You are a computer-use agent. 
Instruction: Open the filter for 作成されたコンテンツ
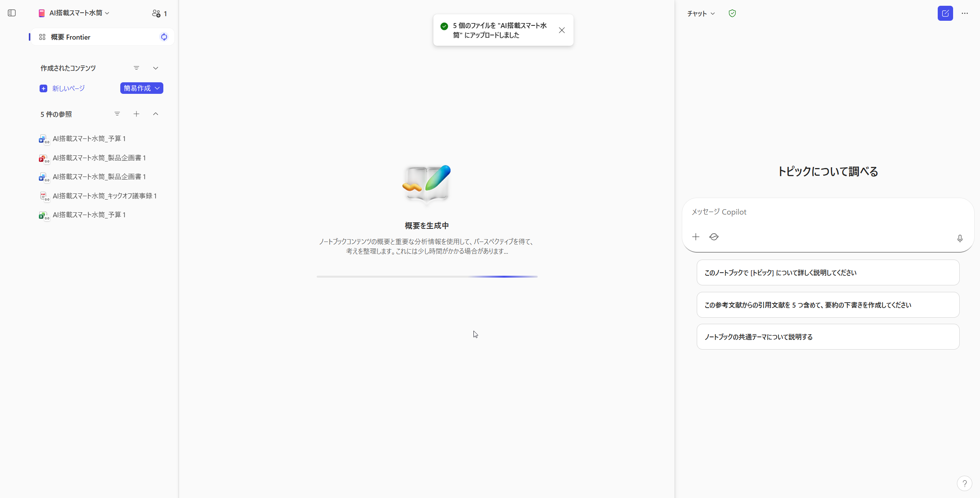137,68
